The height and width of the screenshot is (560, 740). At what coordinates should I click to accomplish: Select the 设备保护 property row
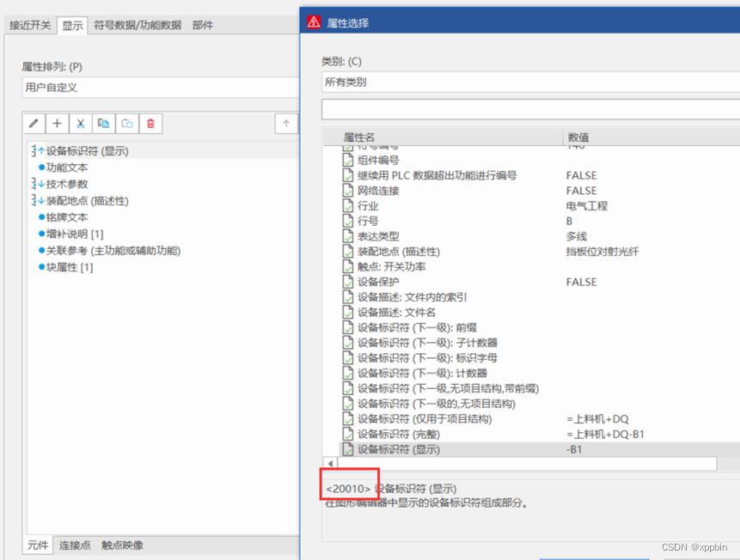coord(378,282)
